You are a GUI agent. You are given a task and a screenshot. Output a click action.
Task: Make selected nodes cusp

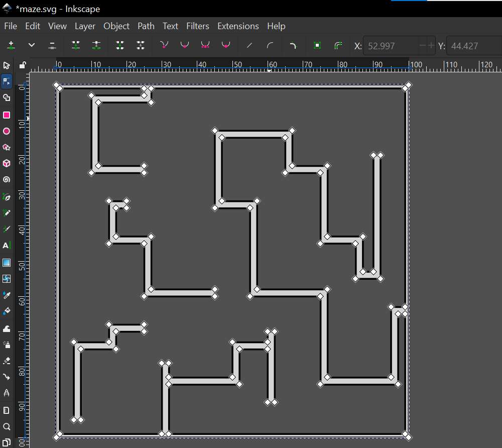point(164,46)
